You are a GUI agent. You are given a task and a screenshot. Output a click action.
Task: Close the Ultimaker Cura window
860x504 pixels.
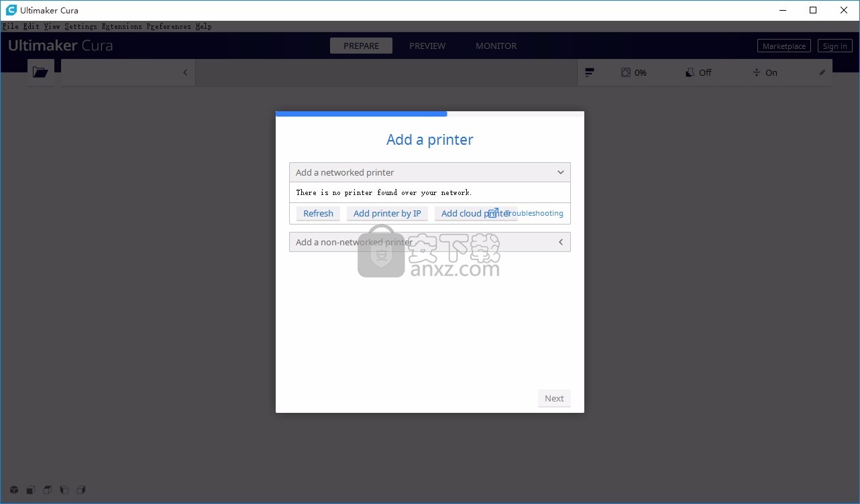click(844, 10)
